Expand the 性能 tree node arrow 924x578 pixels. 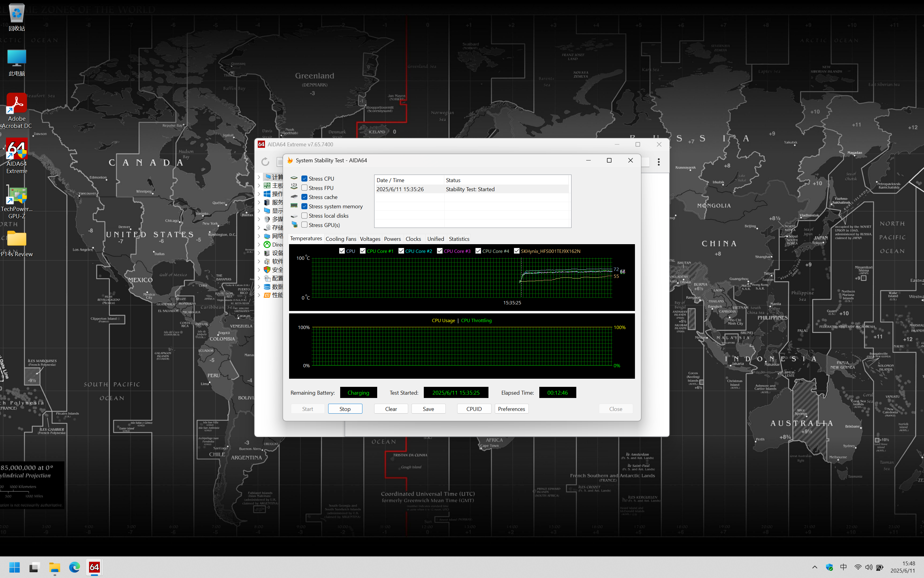point(259,295)
